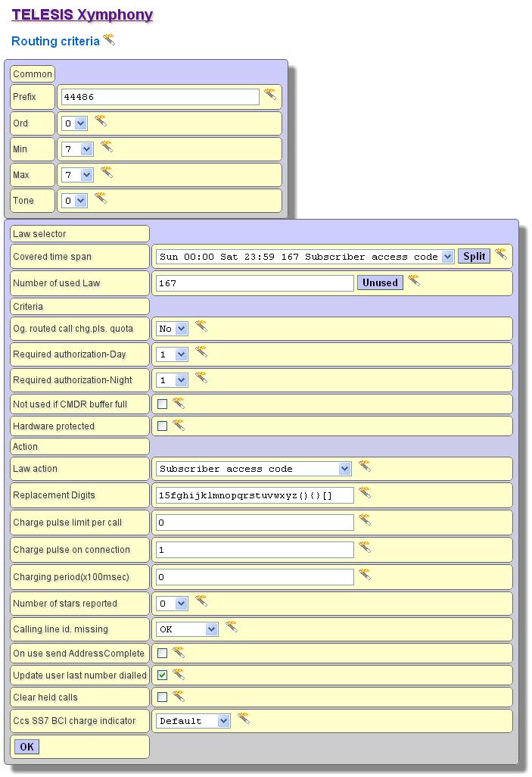Open the Law action dropdown
The image size is (532, 777).
pos(254,469)
